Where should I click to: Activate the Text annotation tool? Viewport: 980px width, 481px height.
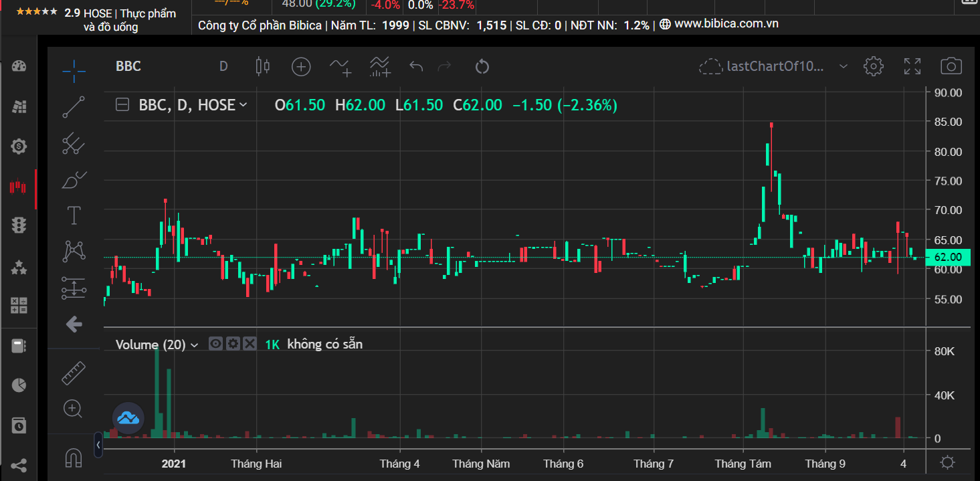tap(74, 215)
